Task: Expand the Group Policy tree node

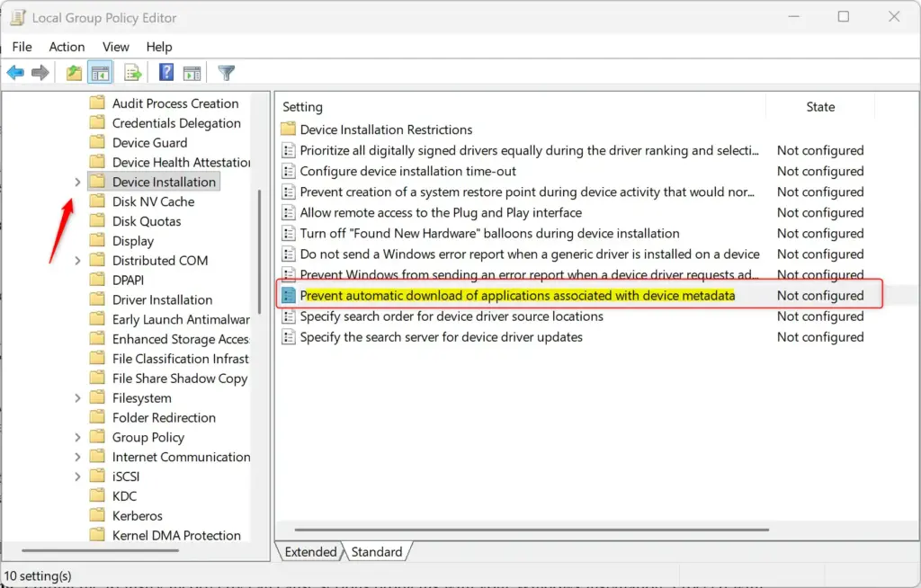Action: coord(77,438)
